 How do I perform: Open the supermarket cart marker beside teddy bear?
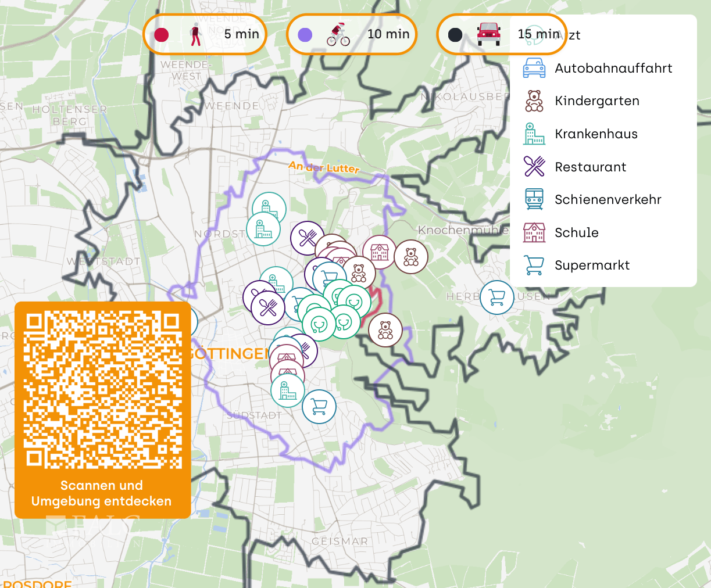(x=330, y=278)
